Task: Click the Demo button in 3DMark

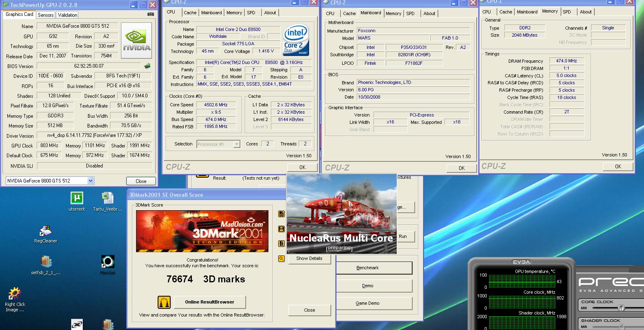Action: [x=367, y=286]
